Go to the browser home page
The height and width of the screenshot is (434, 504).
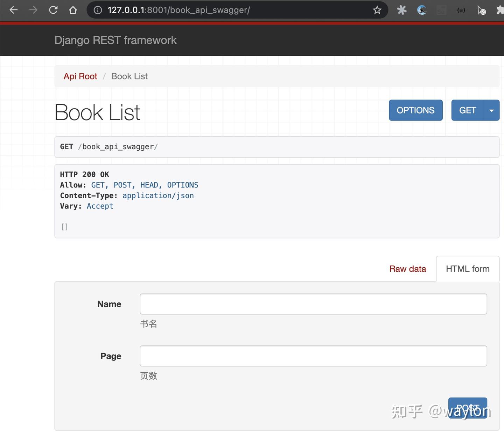point(73,10)
